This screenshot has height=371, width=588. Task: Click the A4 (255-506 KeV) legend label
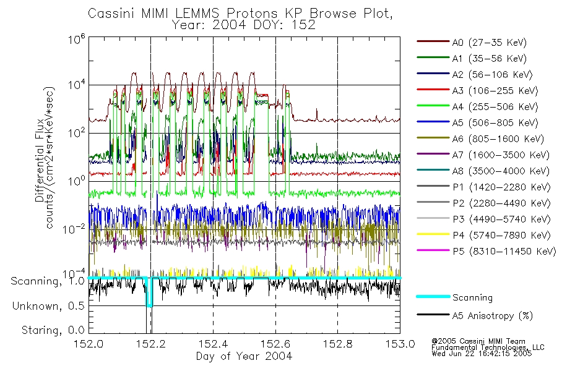(495, 107)
